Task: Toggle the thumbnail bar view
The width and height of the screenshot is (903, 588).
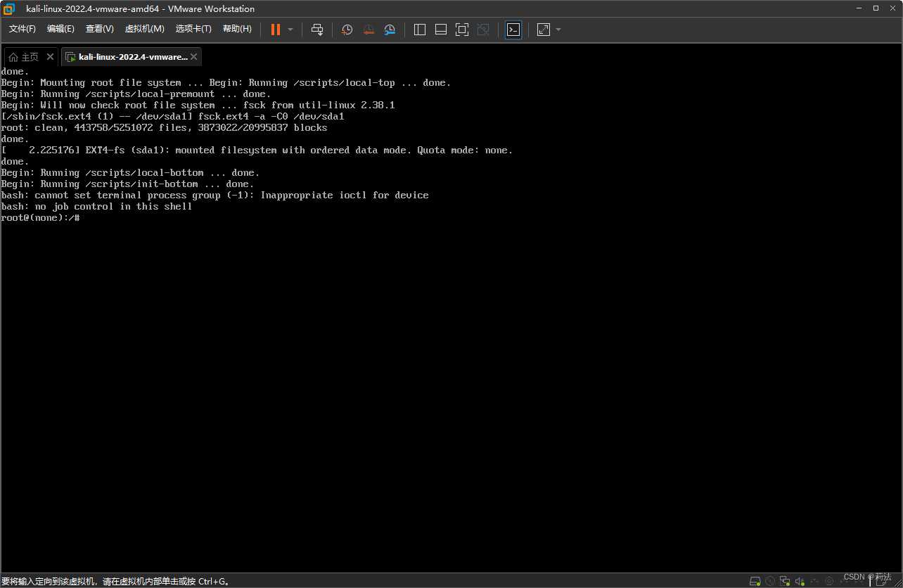Action: pyautogui.click(x=441, y=30)
